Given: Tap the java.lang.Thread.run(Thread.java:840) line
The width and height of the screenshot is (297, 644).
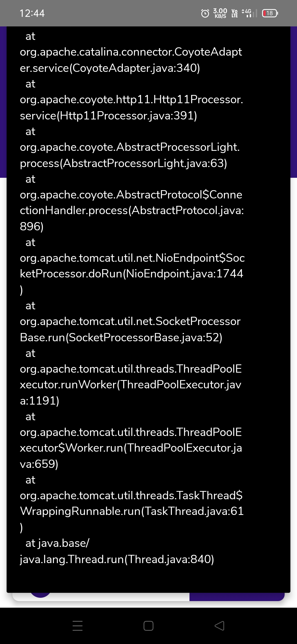Looking at the screenshot, I should click(x=117, y=559).
